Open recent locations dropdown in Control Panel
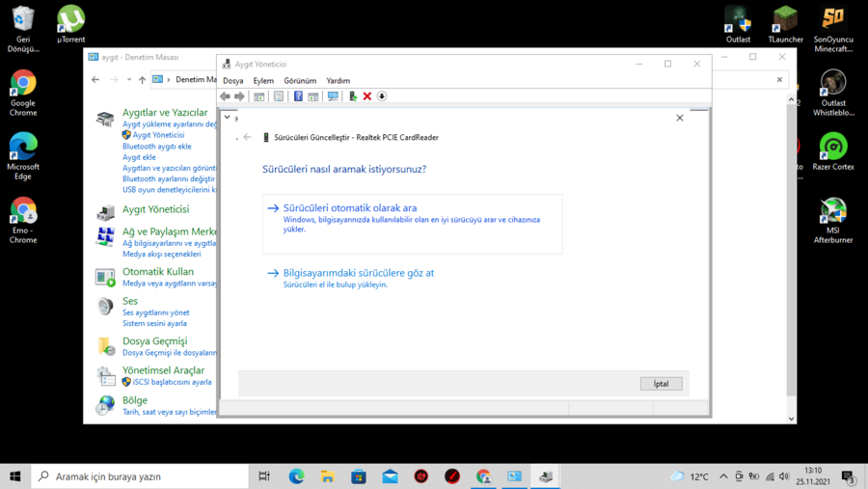 (x=129, y=80)
